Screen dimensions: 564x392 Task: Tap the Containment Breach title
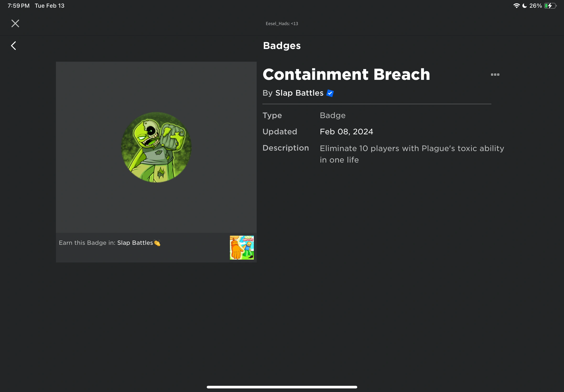(346, 74)
